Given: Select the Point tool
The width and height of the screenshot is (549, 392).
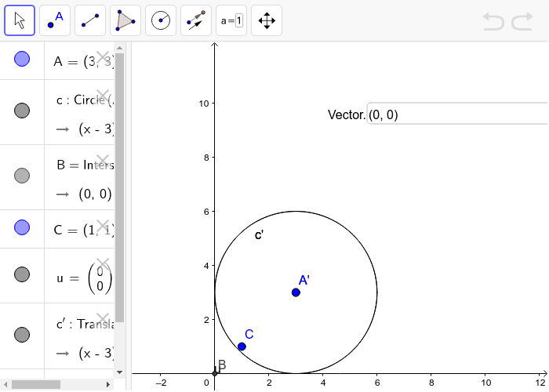Looking at the screenshot, I should coord(55,20).
